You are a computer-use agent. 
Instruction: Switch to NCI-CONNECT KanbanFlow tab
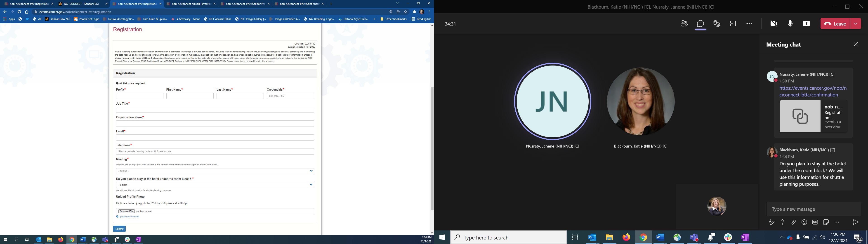pos(82,4)
